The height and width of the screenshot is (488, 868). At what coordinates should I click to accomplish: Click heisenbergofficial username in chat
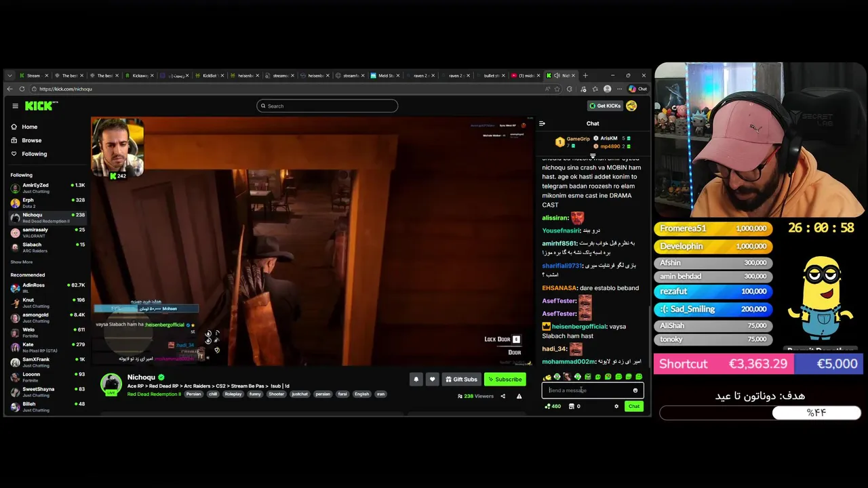579,327
